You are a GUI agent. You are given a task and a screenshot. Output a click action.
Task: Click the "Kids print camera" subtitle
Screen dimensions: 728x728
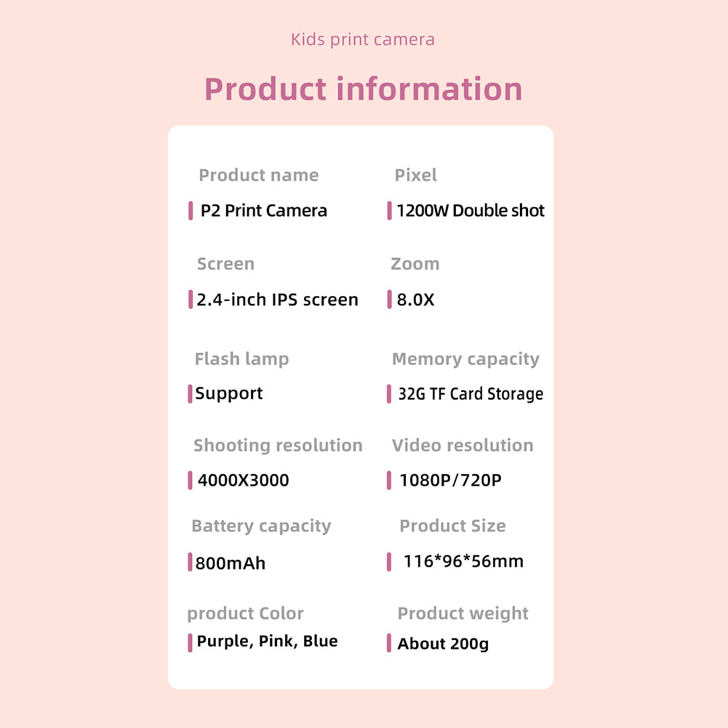pos(363,39)
